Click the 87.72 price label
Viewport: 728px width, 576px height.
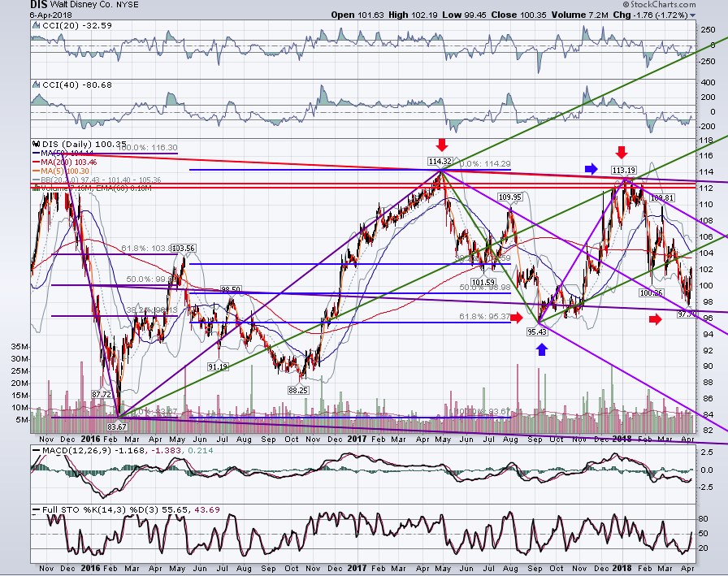102,395
